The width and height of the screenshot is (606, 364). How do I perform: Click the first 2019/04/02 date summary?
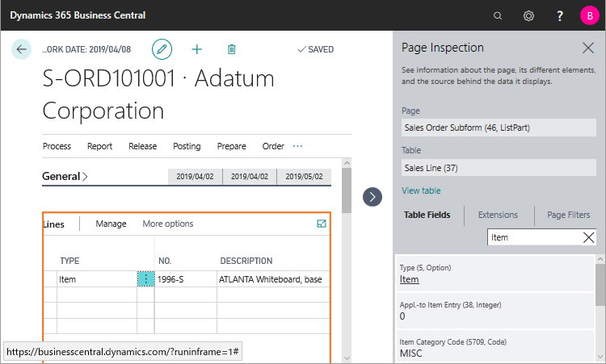point(196,177)
